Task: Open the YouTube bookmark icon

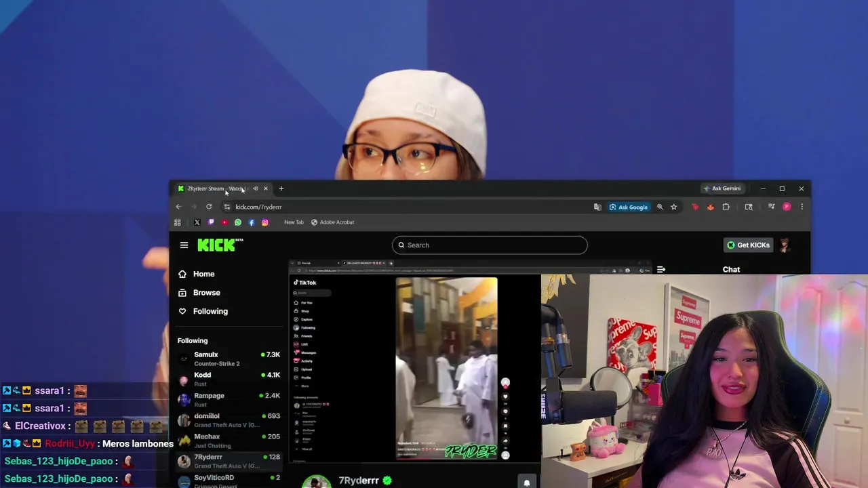Action: [x=224, y=222]
